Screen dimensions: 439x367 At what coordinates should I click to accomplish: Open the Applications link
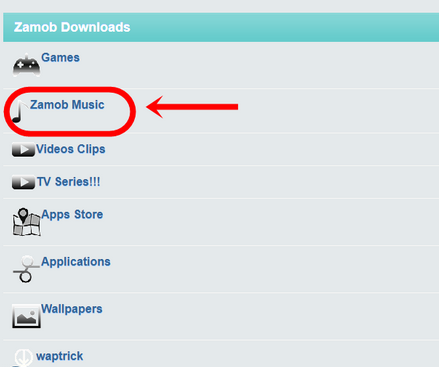click(x=76, y=262)
